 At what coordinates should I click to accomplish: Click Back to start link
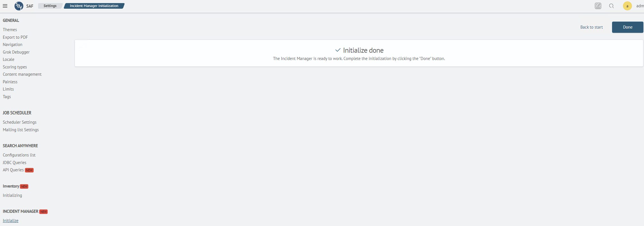coord(591,27)
